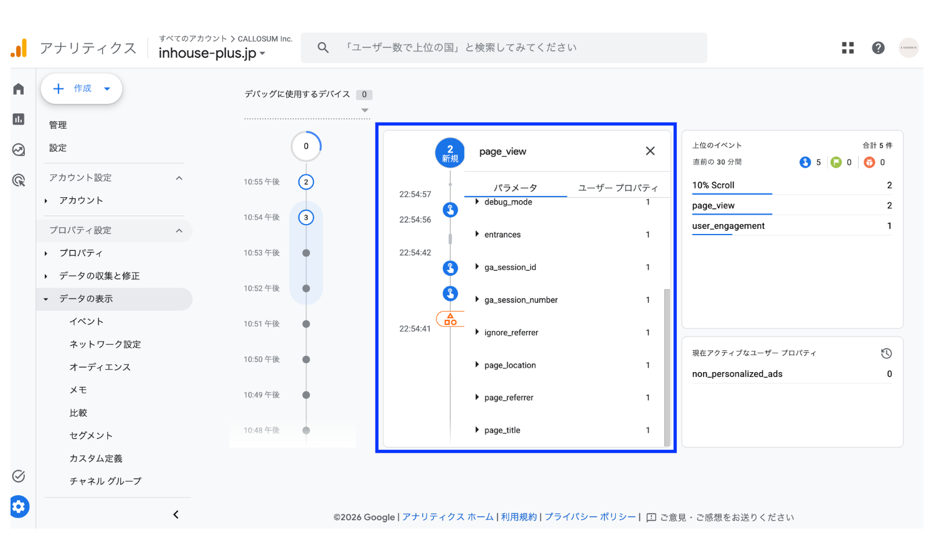
Task: Click the search input field
Action: pyautogui.click(x=504, y=48)
